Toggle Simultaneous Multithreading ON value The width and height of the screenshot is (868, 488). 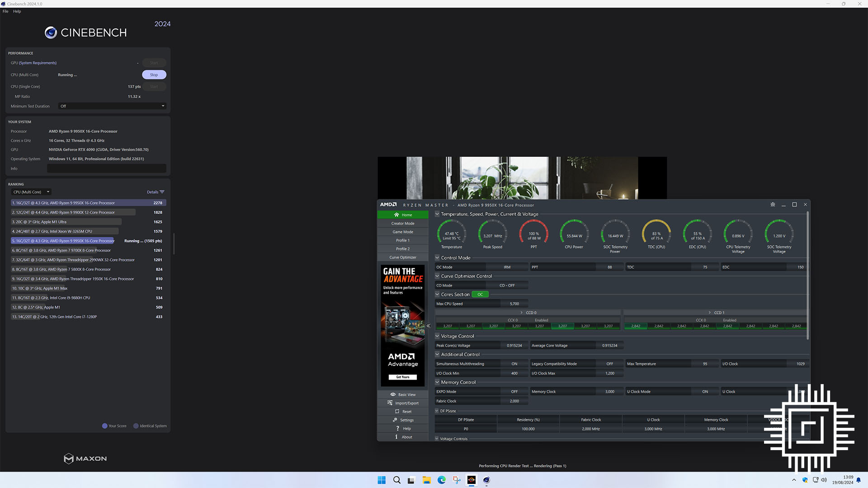pyautogui.click(x=514, y=364)
